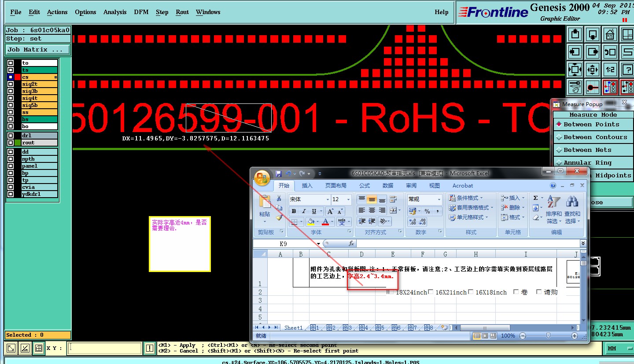Open the Conditional Formatting dropdown in Excel
This screenshot has height=364, width=634.
pos(466,198)
